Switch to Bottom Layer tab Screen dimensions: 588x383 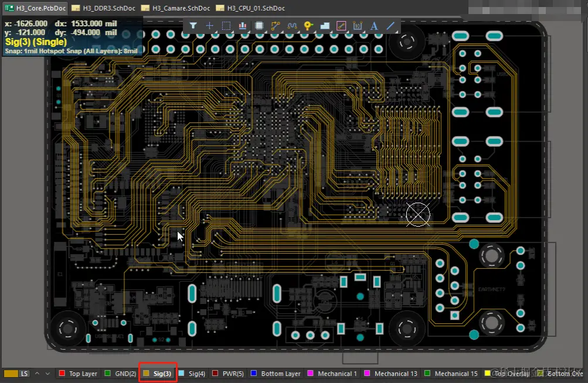tap(276, 374)
